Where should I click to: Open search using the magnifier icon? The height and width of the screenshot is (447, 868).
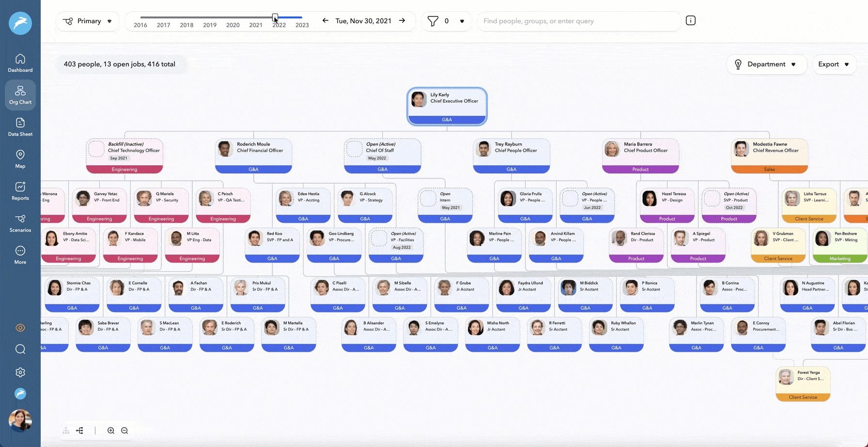click(x=20, y=349)
